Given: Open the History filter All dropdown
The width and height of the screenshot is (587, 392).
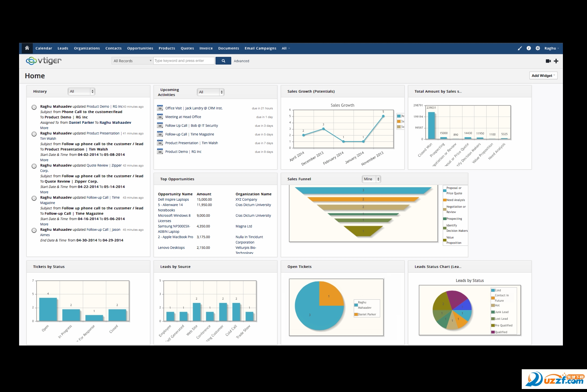Looking at the screenshot, I should pyautogui.click(x=82, y=91).
